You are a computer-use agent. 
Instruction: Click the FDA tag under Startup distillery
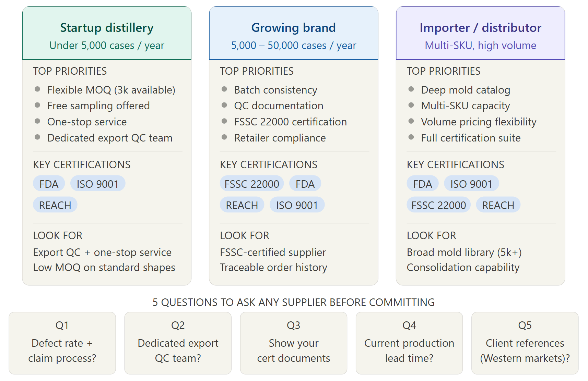click(49, 184)
